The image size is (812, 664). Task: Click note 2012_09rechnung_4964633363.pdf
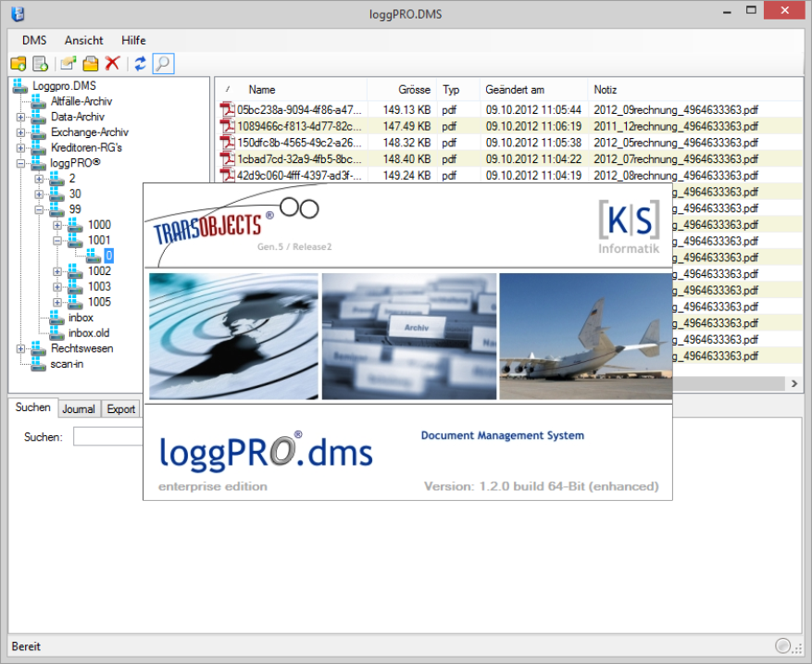click(676, 110)
